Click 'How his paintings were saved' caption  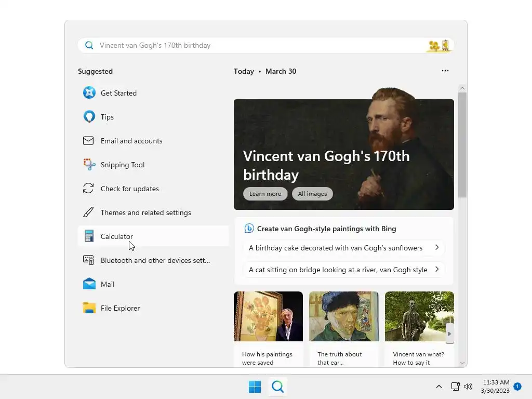pos(267,358)
